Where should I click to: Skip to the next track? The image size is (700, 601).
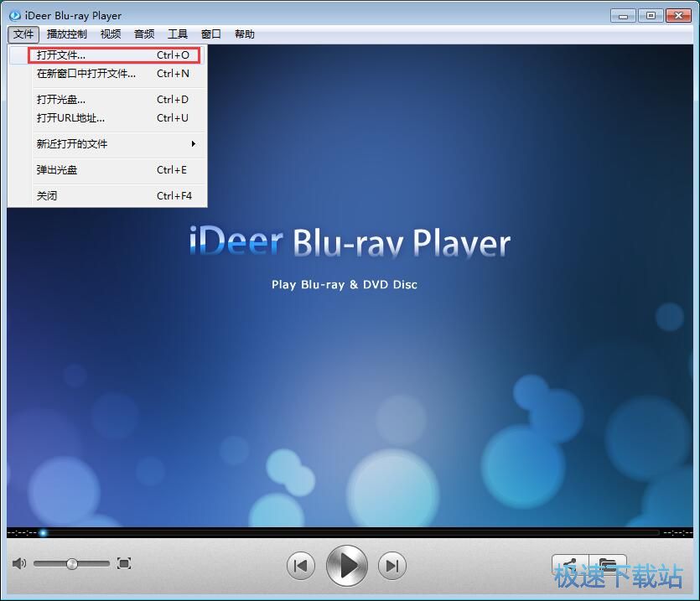coord(392,566)
